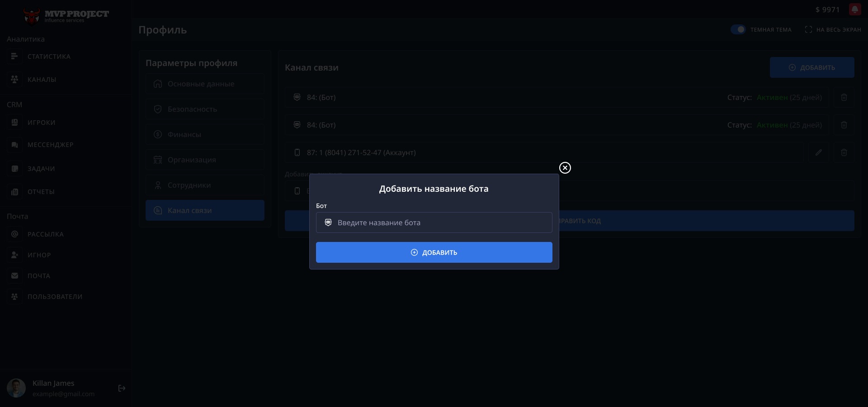This screenshot has height=407, width=868.
Task: Click the logout icon near Killan James
Action: (x=122, y=388)
